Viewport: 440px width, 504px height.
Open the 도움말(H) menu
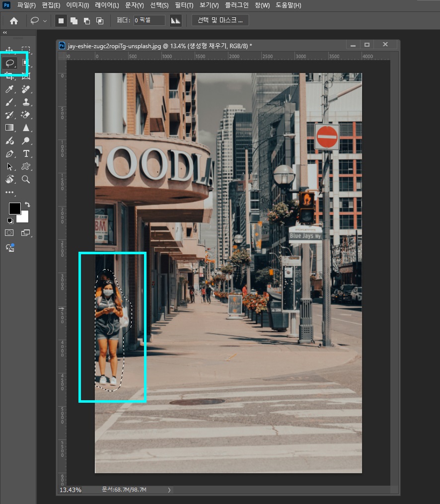click(x=289, y=5)
